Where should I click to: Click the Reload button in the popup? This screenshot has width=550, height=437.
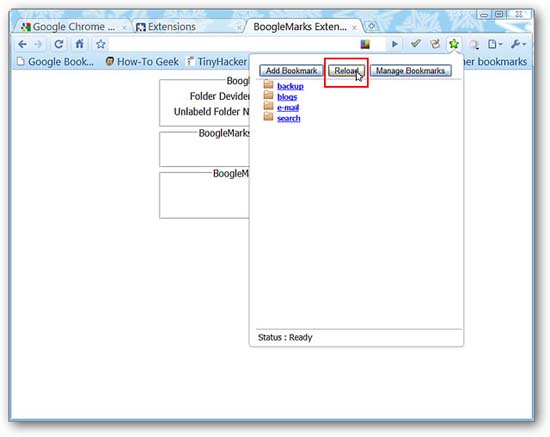pos(346,71)
